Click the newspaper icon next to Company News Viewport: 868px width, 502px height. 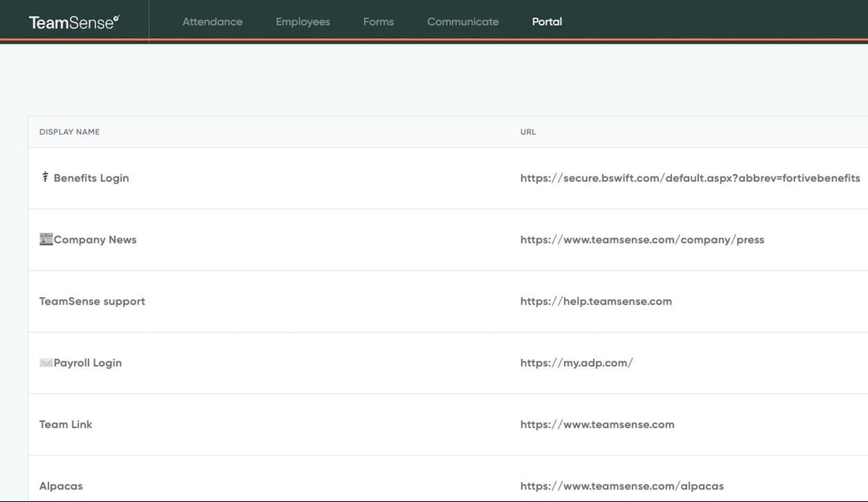click(x=46, y=238)
